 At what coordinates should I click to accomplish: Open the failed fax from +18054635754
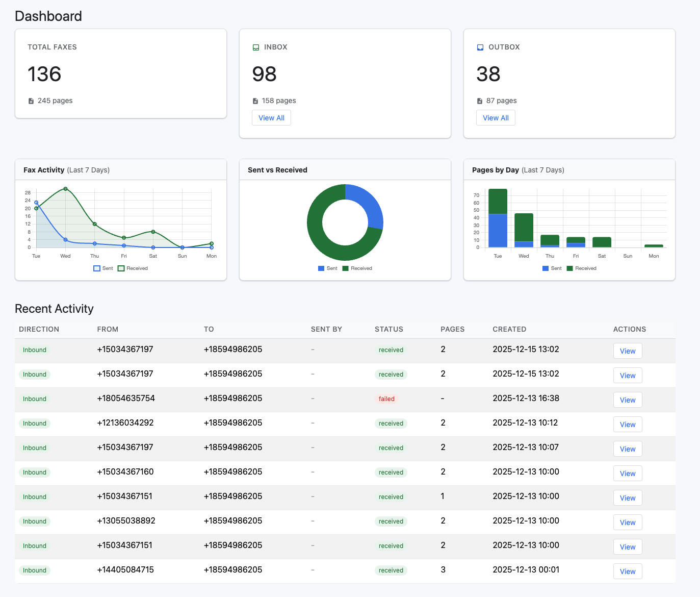click(x=627, y=400)
